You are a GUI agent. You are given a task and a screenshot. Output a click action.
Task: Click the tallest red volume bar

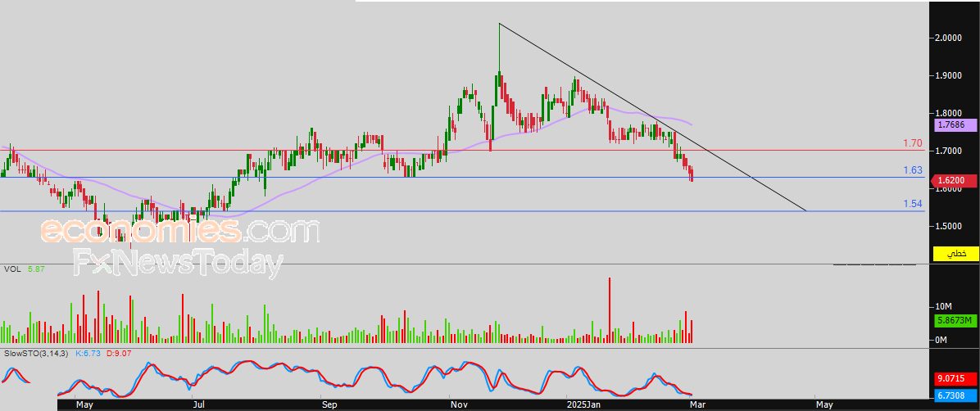coord(610,309)
